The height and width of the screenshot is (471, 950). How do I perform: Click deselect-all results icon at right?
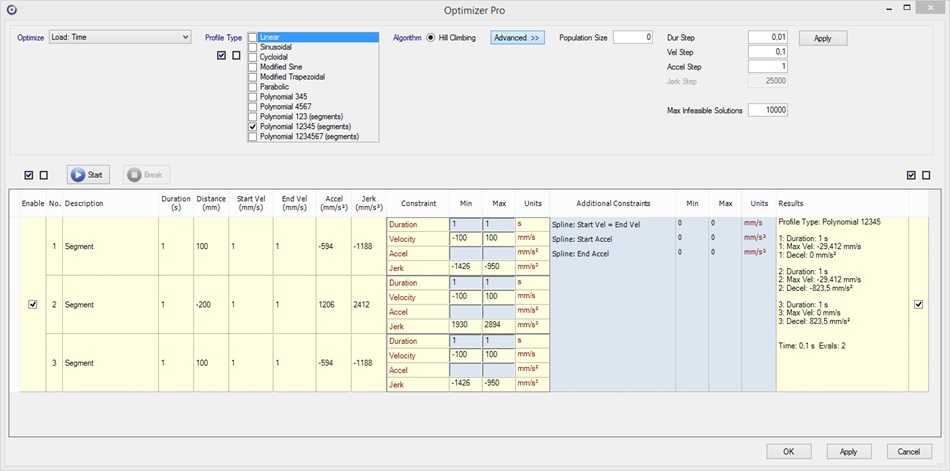925,175
